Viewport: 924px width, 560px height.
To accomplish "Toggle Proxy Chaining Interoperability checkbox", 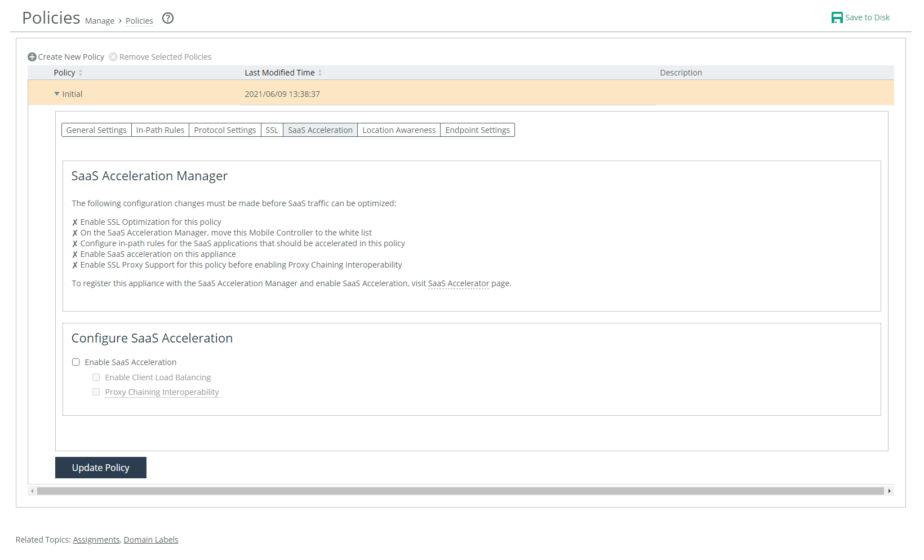I will (x=96, y=392).
